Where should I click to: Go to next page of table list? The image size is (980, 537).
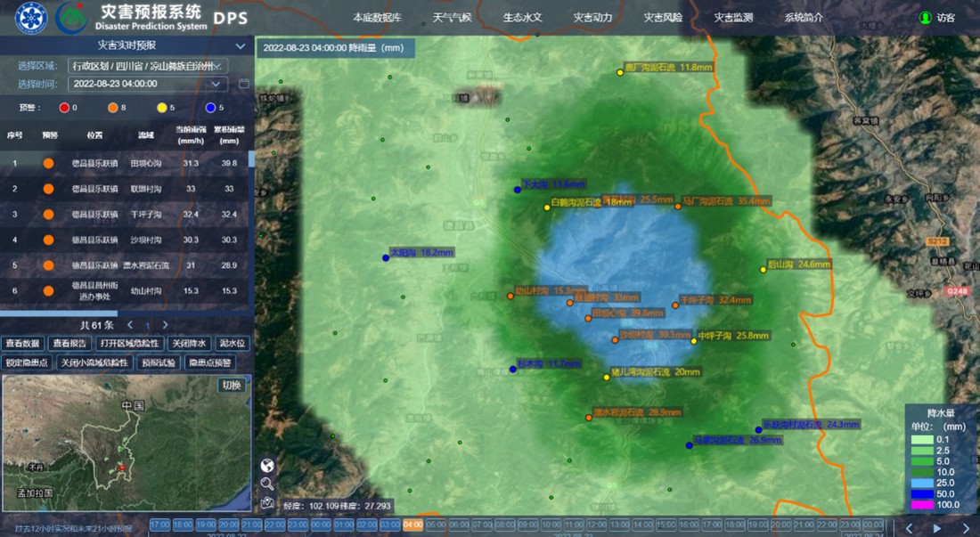pos(165,325)
